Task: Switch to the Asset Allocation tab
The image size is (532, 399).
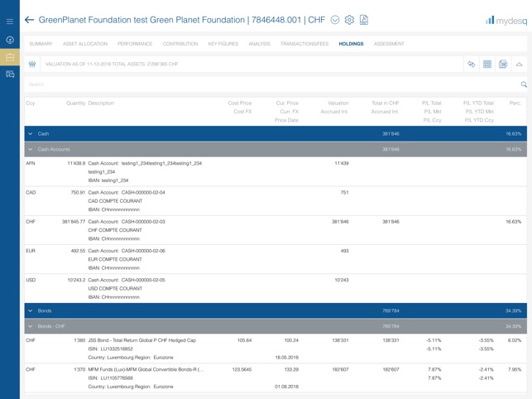Action: pos(85,44)
